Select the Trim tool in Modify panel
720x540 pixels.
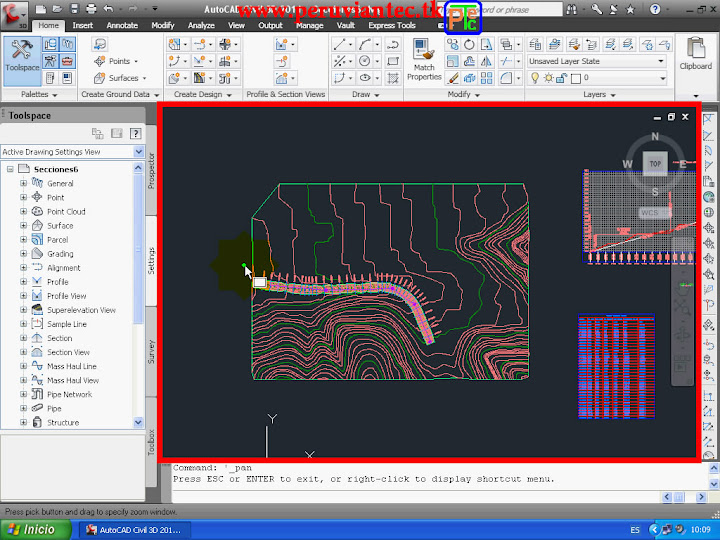(506, 61)
